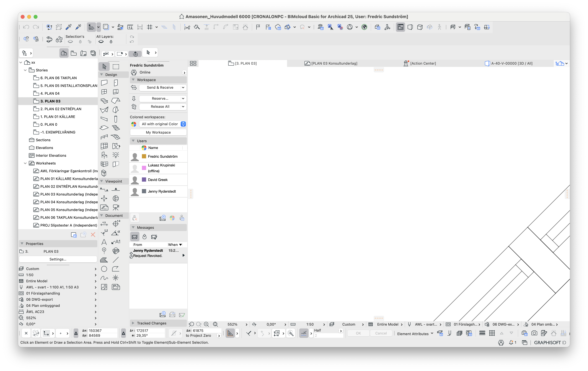The width and height of the screenshot is (588, 371).
Task: Click the Send & Receive arrows icon
Action: [134, 87]
